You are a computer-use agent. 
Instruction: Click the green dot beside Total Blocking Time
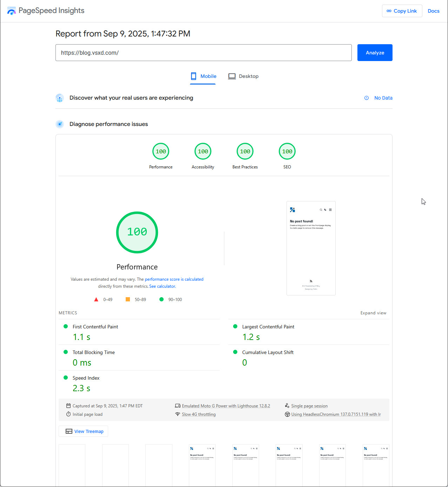(x=66, y=352)
